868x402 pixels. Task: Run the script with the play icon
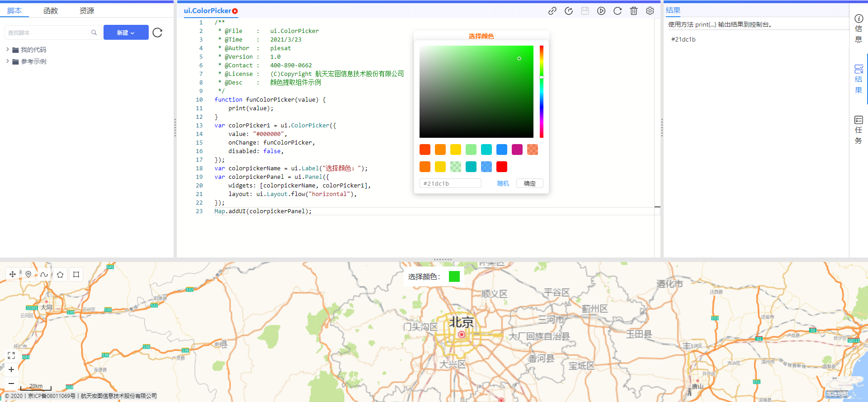click(x=601, y=11)
